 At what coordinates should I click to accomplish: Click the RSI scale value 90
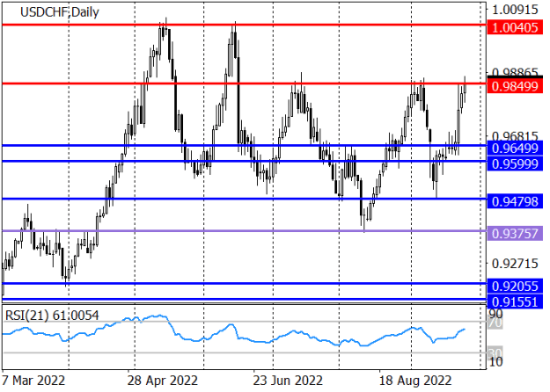pyautogui.click(x=495, y=314)
